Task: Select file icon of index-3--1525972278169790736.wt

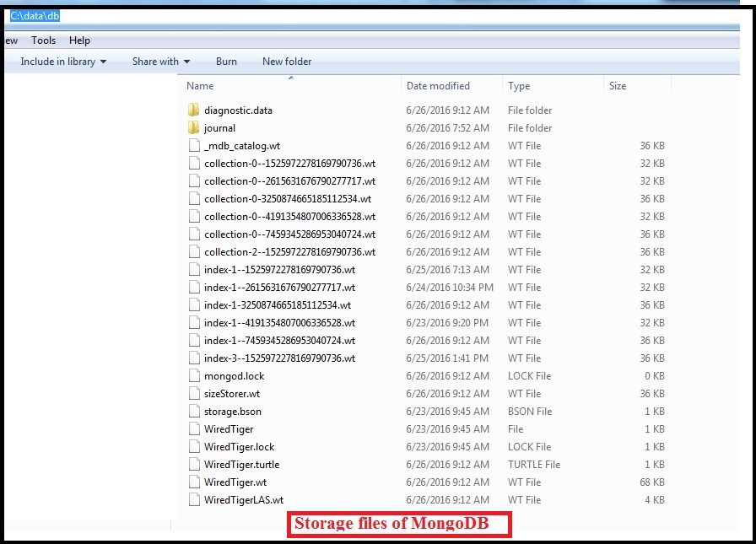Action: click(x=194, y=358)
